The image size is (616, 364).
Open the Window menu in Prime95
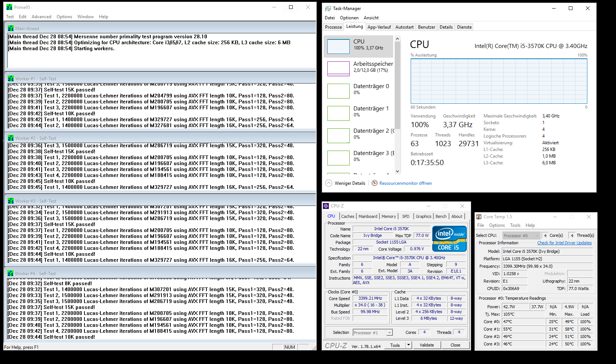86,17
